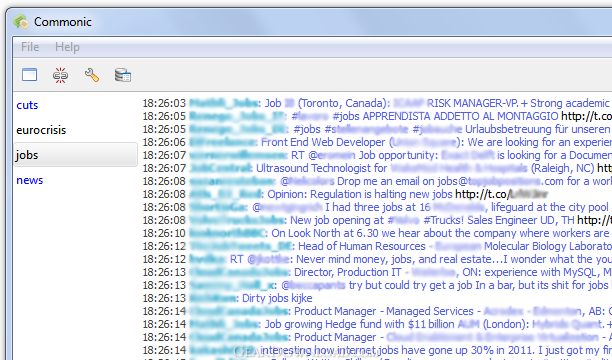Viewport: 612px width, 360px height.
Task: Open the File menu
Action: click(30, 47)
